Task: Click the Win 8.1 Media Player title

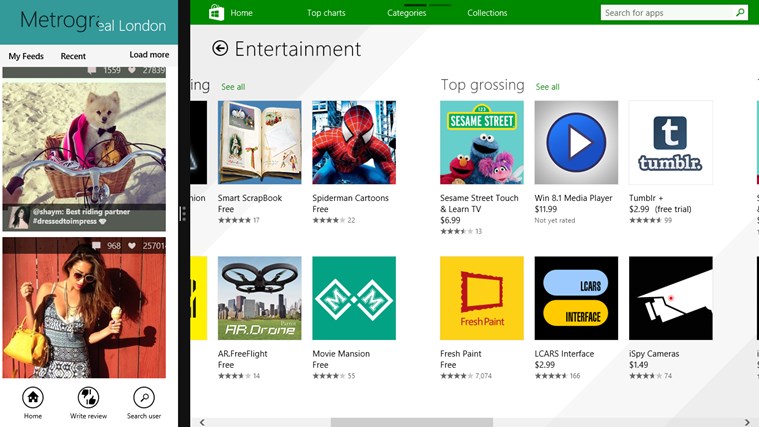Action: pos(574,198)
